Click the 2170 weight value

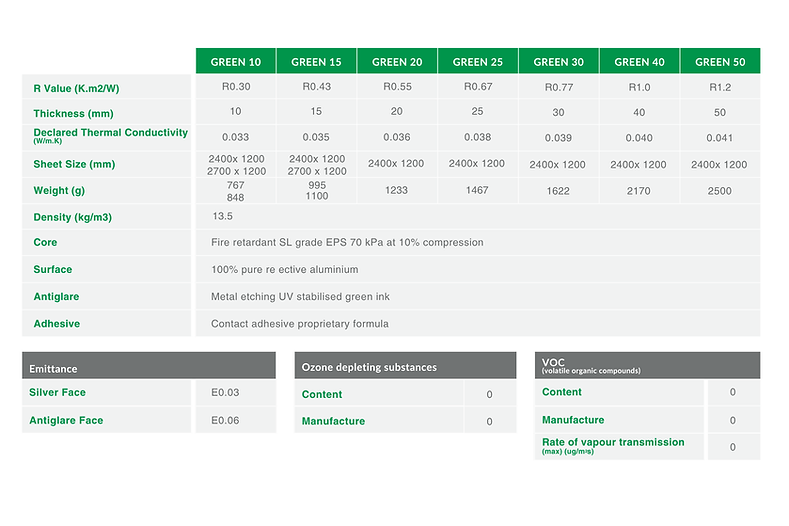640,190
